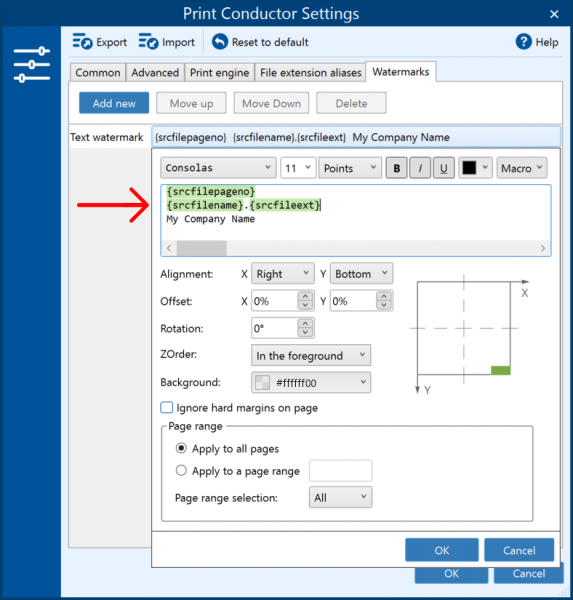The height and width of the screenshot is (600, 573).
Task: Expand the ZOrder foreground dropdown
Action: (x=311, y=355)
